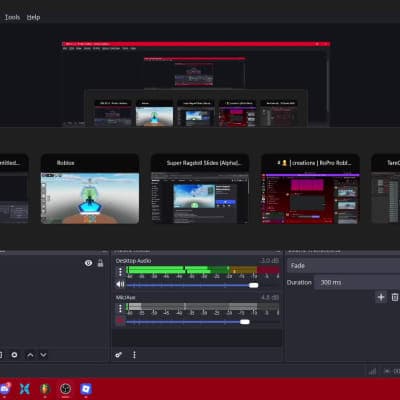Click the network signal status bar icon
The width and height of the screenshot is (400, 400).
click(x=372, y=371)
